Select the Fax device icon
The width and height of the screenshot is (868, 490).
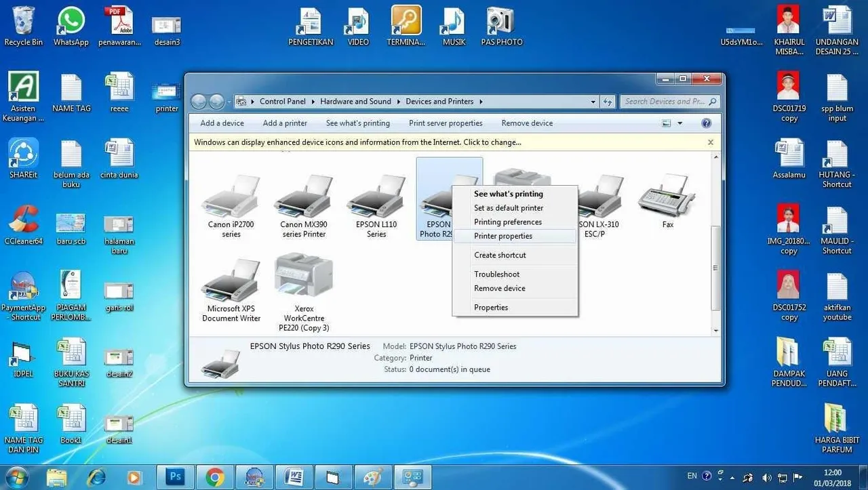667,201
